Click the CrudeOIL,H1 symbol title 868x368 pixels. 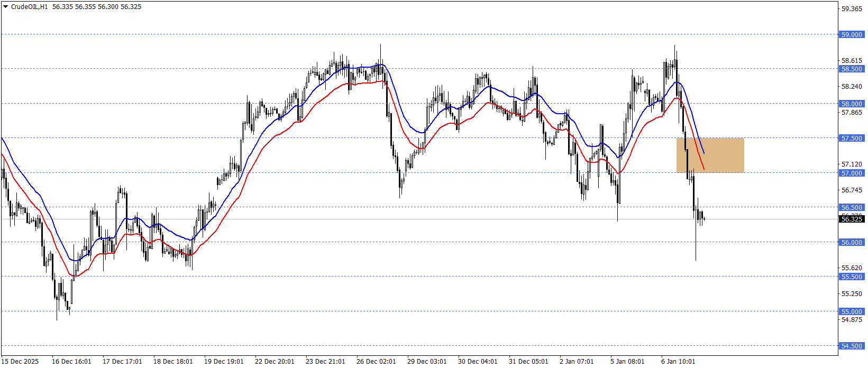tap(30, 7)
